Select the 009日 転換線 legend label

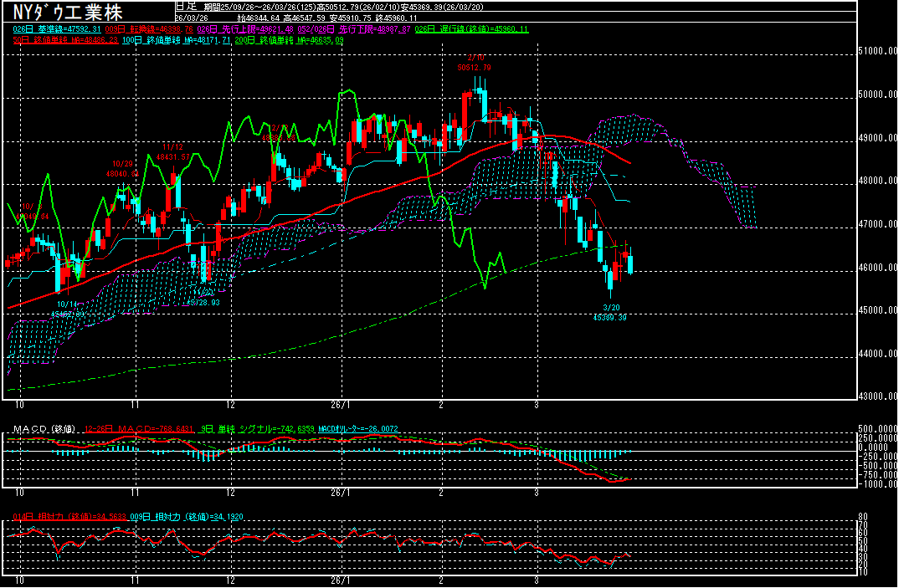tap(159, 28)
